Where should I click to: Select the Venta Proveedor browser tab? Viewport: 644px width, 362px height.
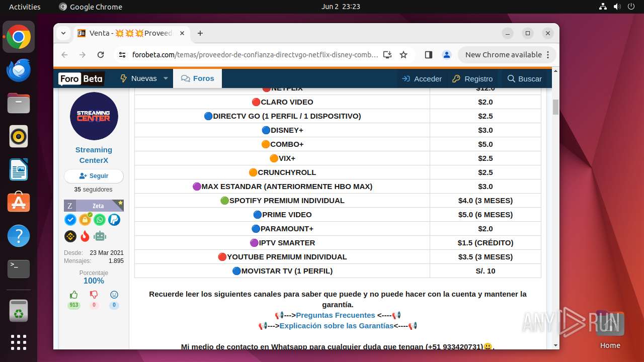pyautogui.click(x=131, y=33)
